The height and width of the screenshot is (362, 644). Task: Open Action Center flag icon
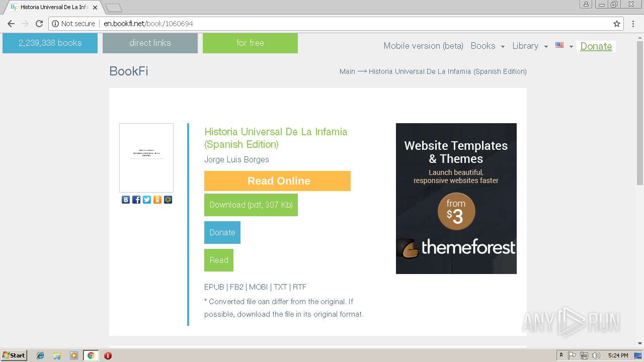572,355
